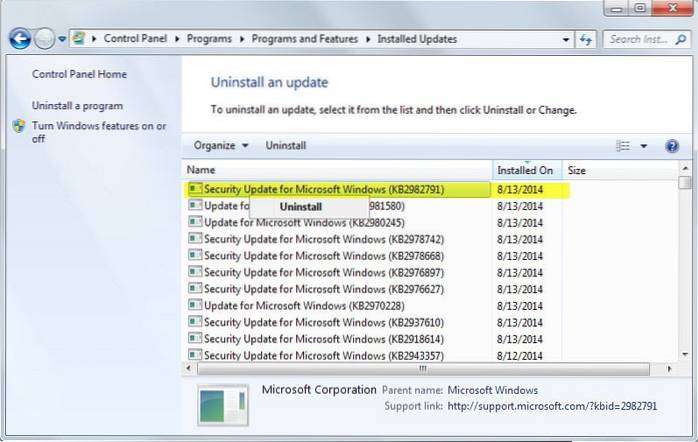698x442 pixels.
Task: Click the Uninstall a program link
Action: (x=77, y=106)
